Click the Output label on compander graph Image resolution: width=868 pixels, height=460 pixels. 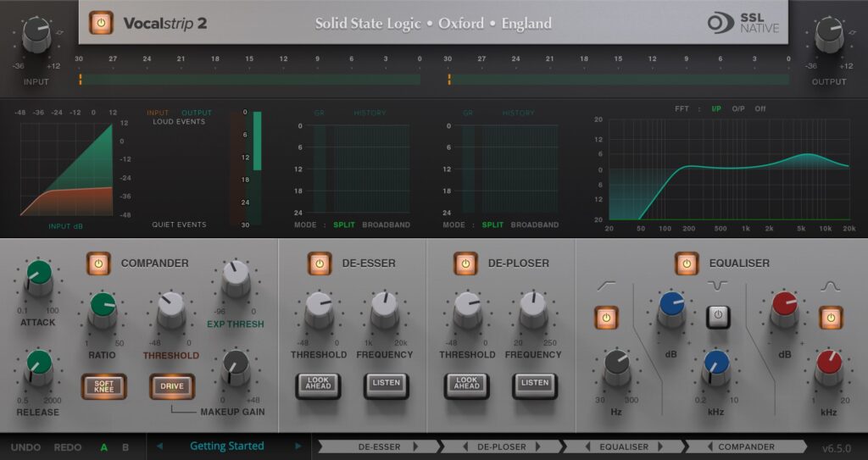pyautogui.click(x=197, y=113)
